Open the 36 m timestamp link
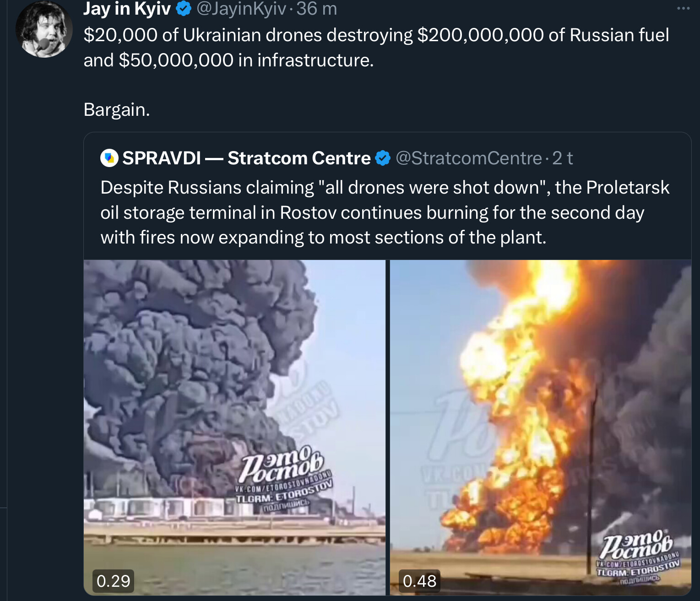The image size is (700, 601). [317, 9]
